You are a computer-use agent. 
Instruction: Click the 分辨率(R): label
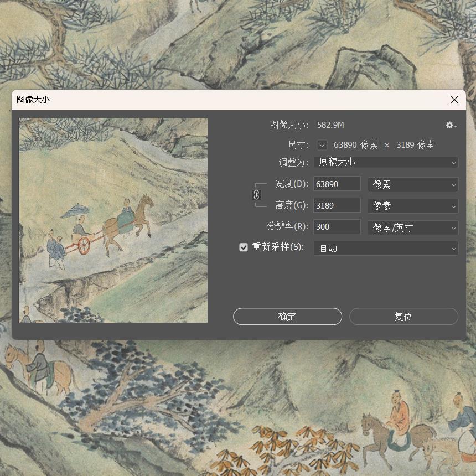click(x=288, y=226)
